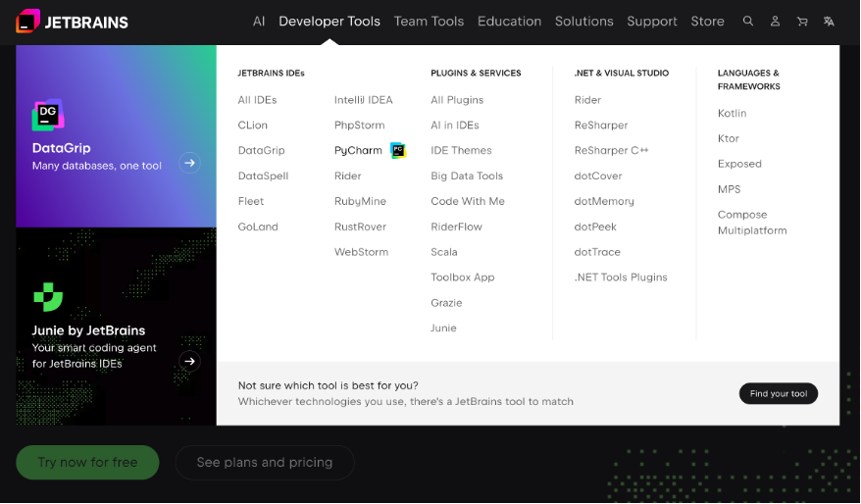This screenshot has height=504, width=861.
Task: Open the .NET Tools Plugins link
Action: [x=621, y=277]
